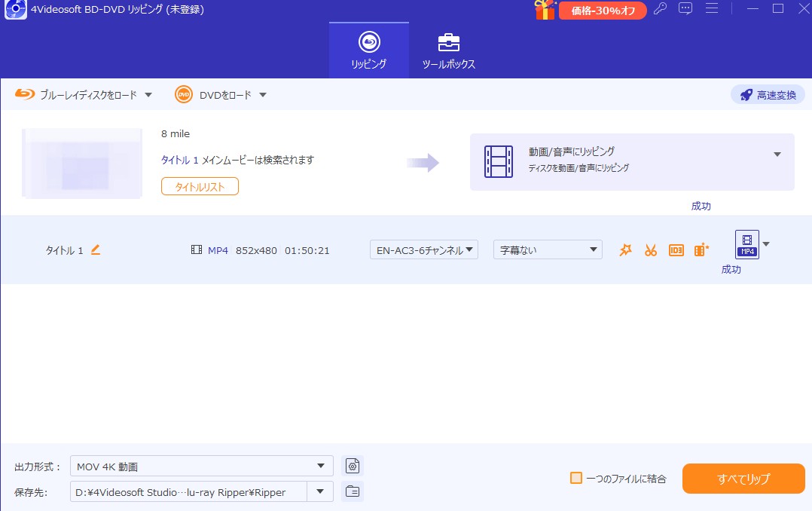Click the 価格-30%オフ discount banner
The image size is (812, 511).
(603, 11)
